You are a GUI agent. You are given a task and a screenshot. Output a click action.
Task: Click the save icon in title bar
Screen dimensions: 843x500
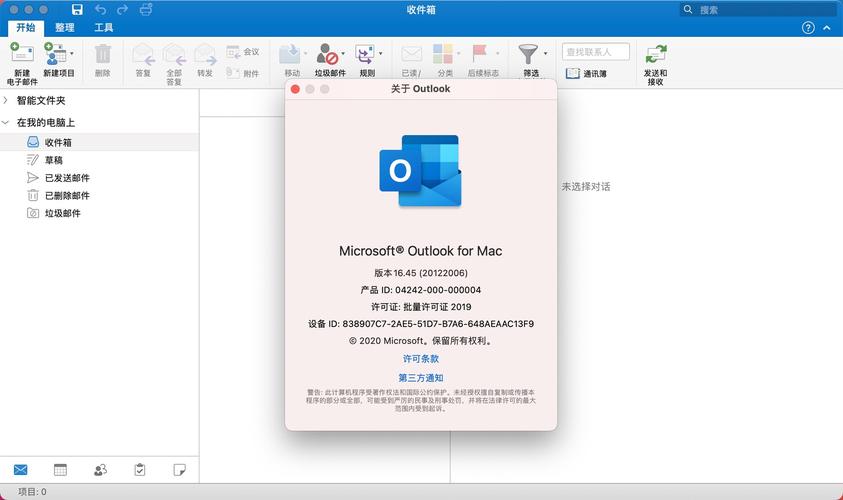click(77, 9)
